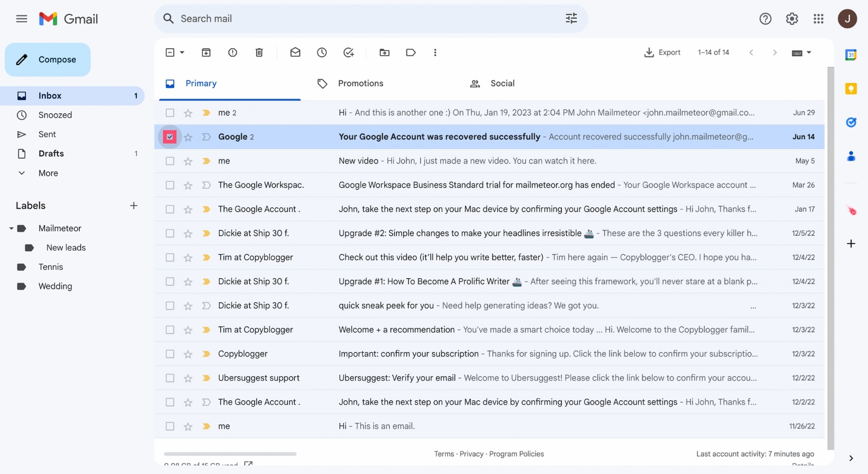
Task: Star the Google account recovered email
Action: pyautogui.click(x=188, y=137)
